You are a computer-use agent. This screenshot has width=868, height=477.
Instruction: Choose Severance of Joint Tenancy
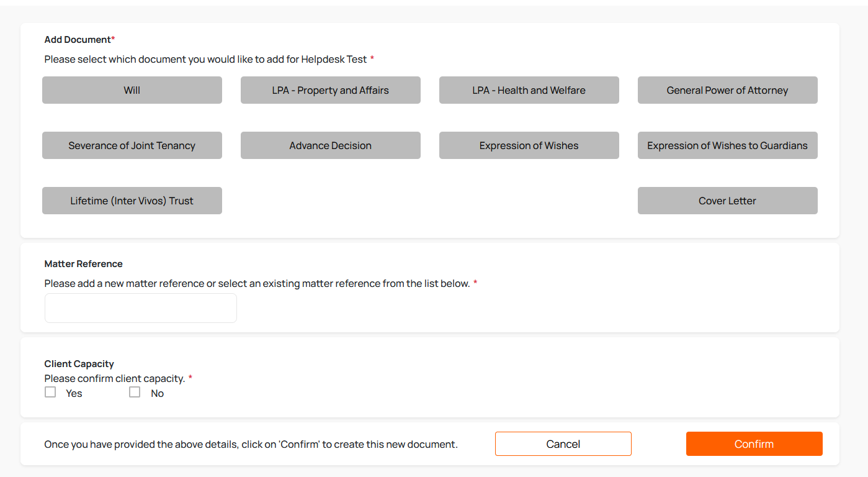tap(132, 145)
